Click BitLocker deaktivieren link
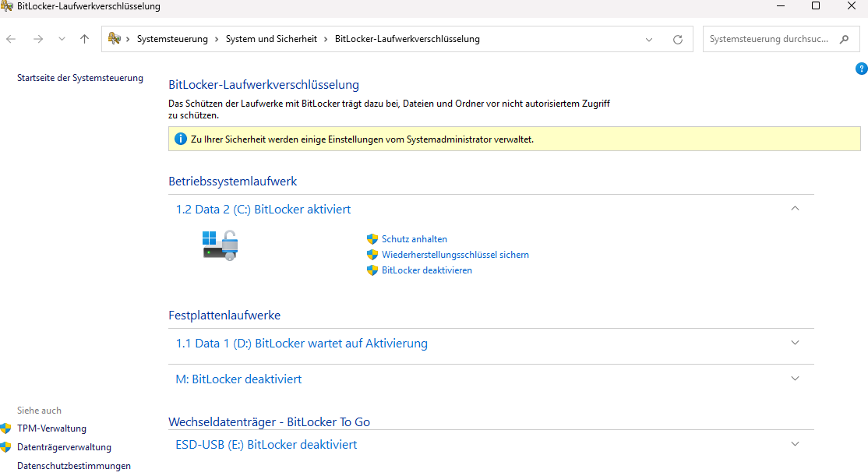 (x=427, y=270)
